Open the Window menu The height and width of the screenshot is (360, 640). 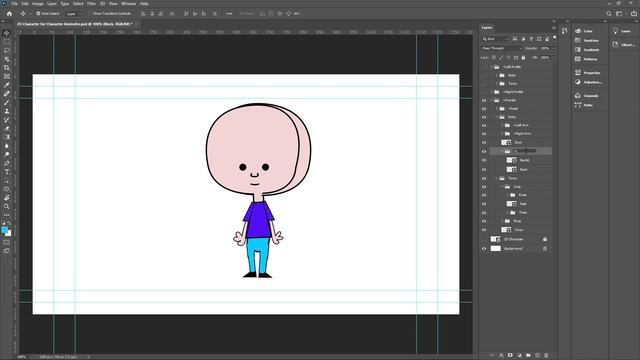pos(128,4)
